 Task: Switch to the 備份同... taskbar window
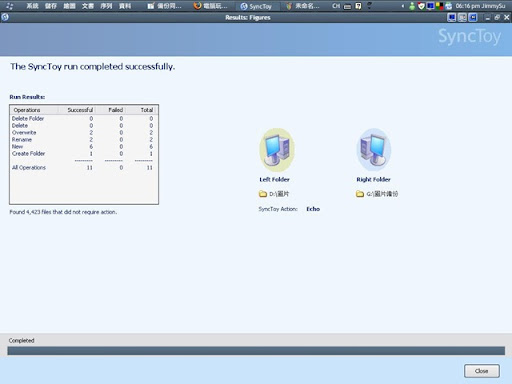(x=165, y=6)
